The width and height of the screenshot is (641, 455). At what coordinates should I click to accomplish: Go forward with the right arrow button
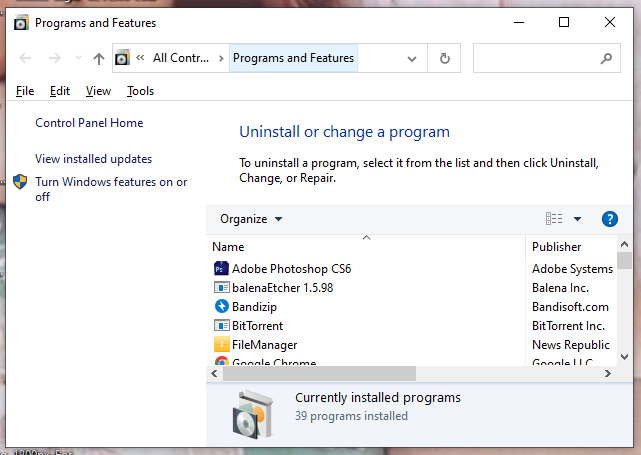54,58
